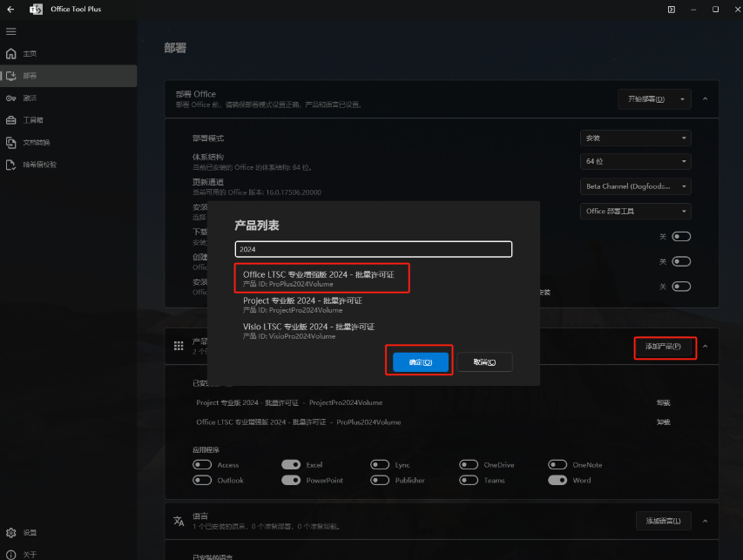Toggle the Teams application switch
The width and height of the screenshot is (743, 560).
pos(469,480)
